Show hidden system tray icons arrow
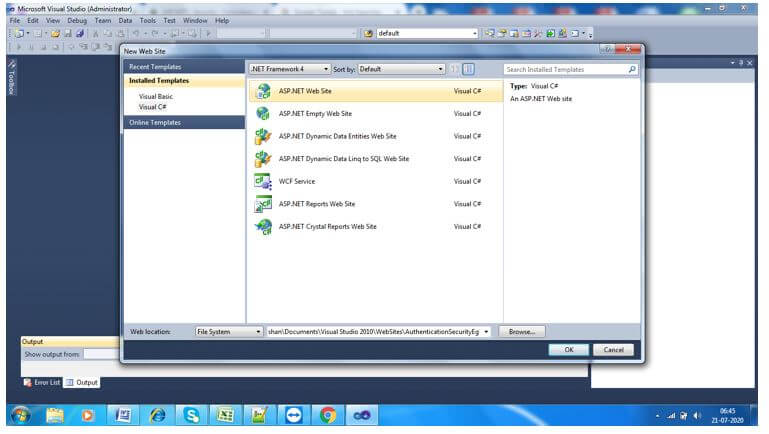 657,416
